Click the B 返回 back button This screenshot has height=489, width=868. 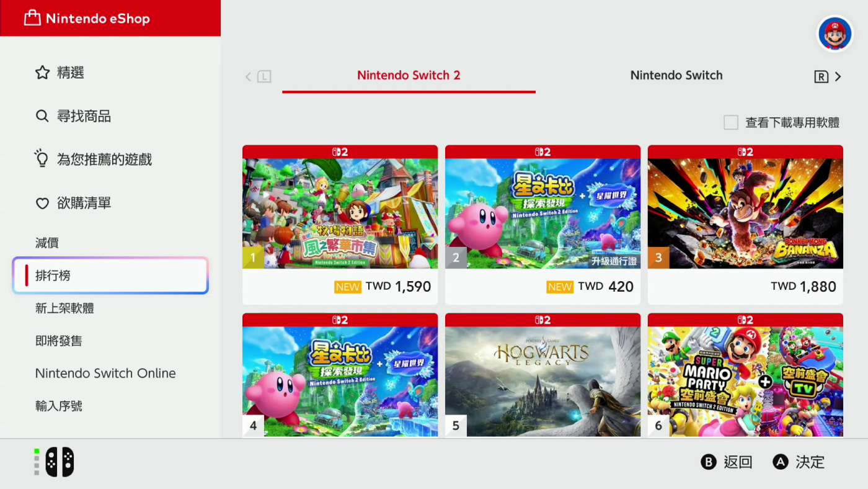[x=727, y=462]
